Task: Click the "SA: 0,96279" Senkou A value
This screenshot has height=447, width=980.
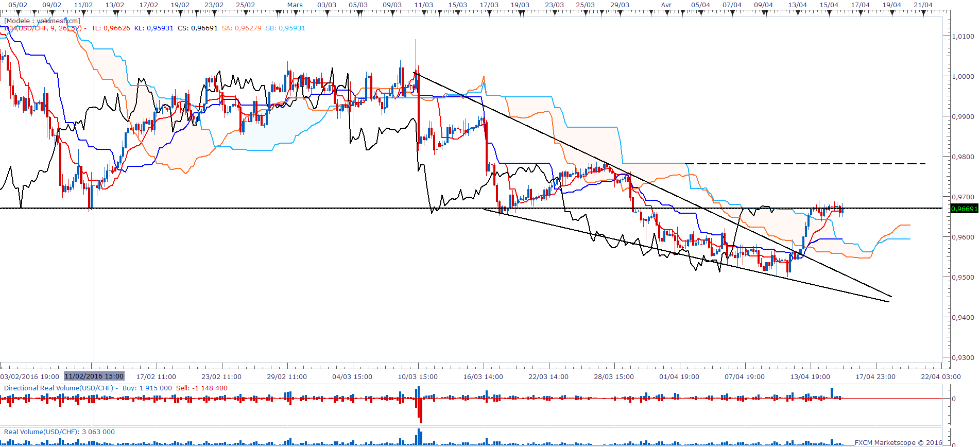Action: 242,28
